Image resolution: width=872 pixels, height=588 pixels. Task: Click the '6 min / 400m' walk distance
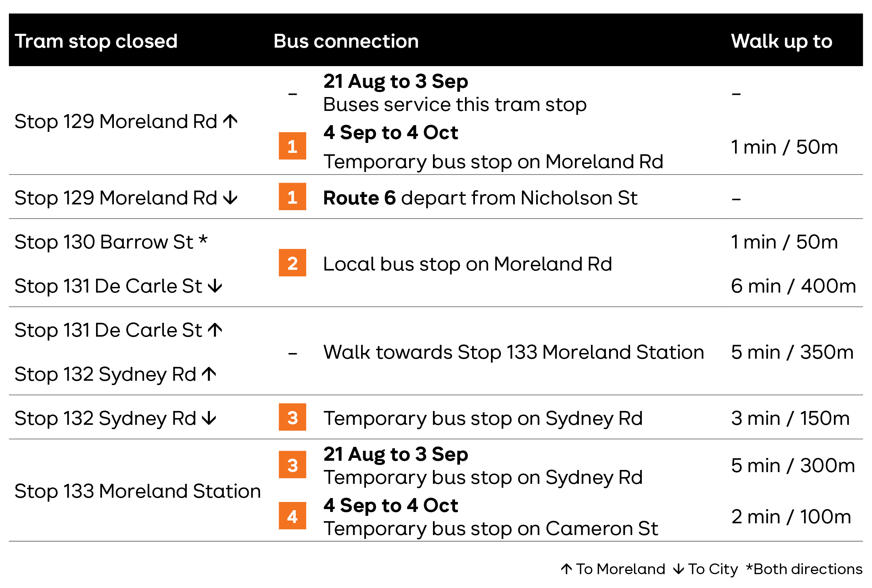794,286
